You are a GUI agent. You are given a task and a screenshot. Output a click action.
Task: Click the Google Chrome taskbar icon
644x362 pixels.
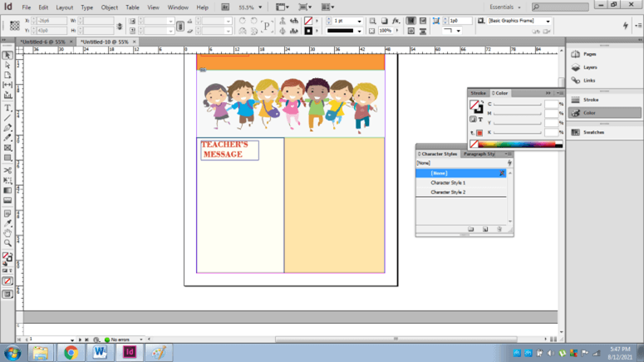[x=71, y=352]
